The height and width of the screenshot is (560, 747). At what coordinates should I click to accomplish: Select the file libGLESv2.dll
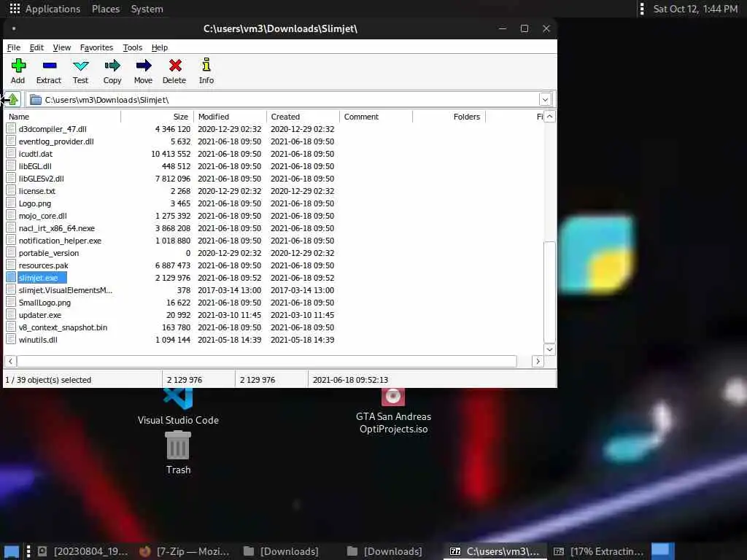click(x=41, y=179)
